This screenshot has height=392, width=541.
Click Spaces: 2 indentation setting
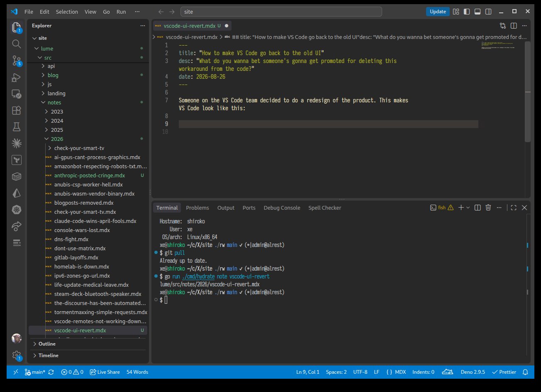coord(336,372)
